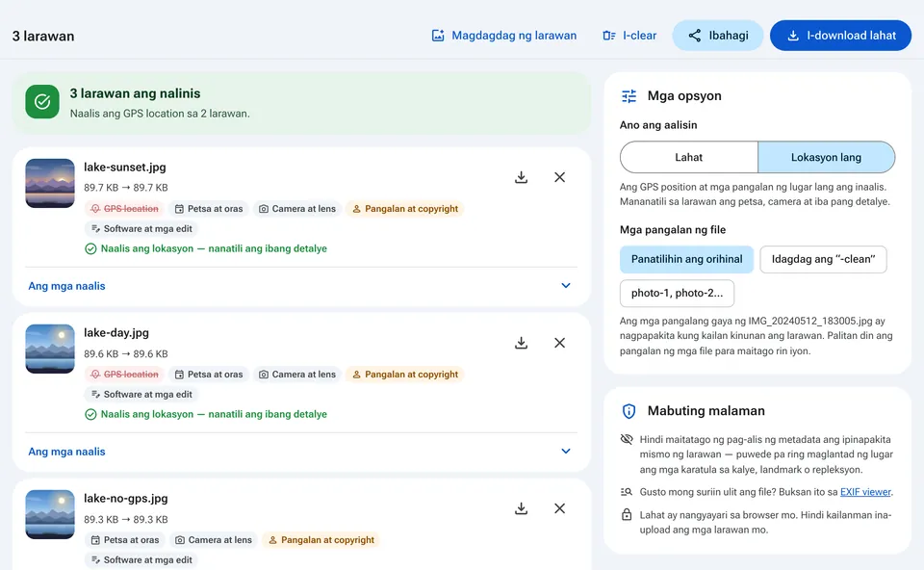924x570 pixels.
Task: Choose Panatilihin ang orihinal file naming
Action: [686, 259]
